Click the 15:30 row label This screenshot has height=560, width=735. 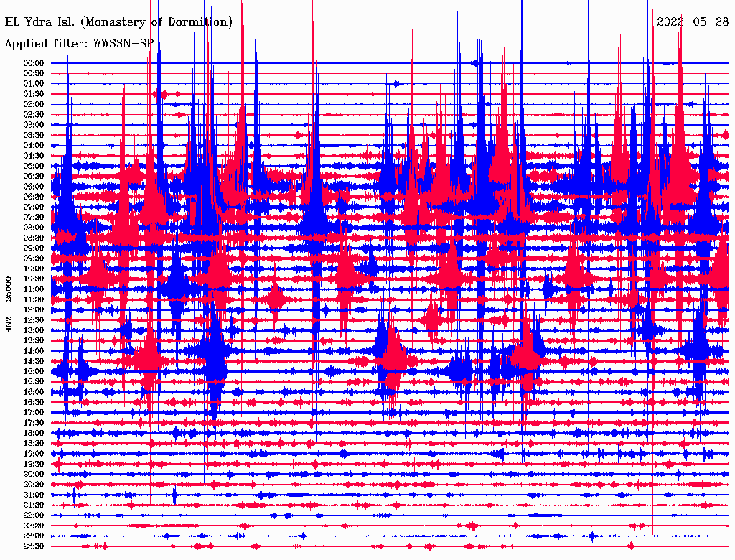34,382
